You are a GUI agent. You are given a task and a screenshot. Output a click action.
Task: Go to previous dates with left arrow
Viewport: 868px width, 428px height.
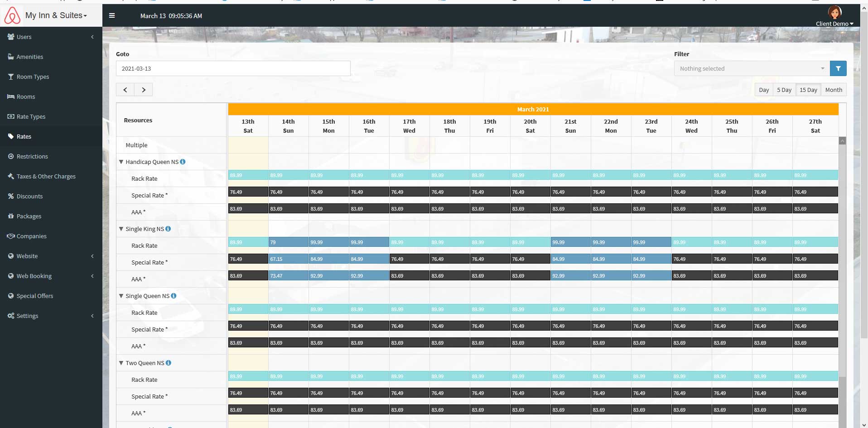point(125,90)
